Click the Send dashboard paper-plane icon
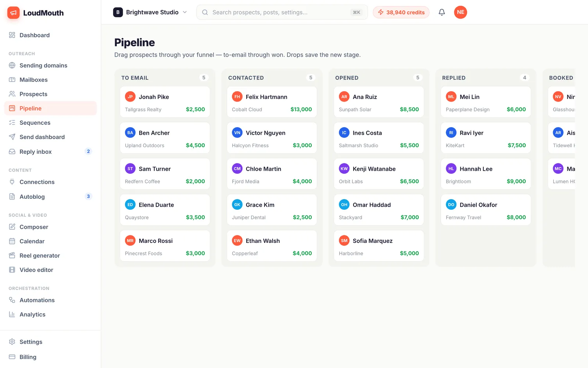The image size is (588, 368). [12, 137]
